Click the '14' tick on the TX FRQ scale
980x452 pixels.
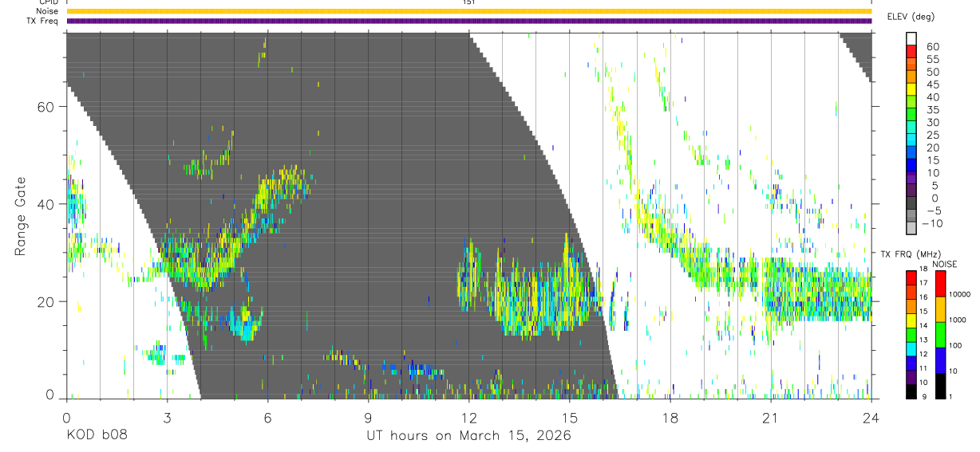click(x=923, y=327)
